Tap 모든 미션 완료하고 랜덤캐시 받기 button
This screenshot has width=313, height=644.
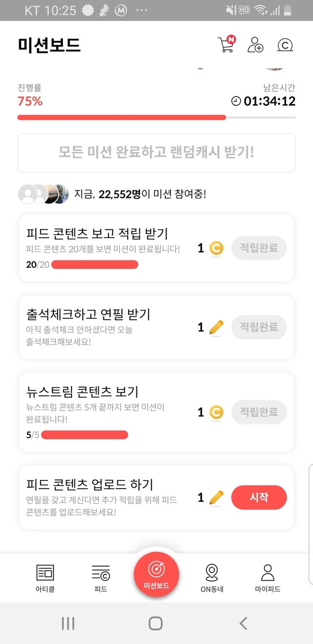pos(156,153)
